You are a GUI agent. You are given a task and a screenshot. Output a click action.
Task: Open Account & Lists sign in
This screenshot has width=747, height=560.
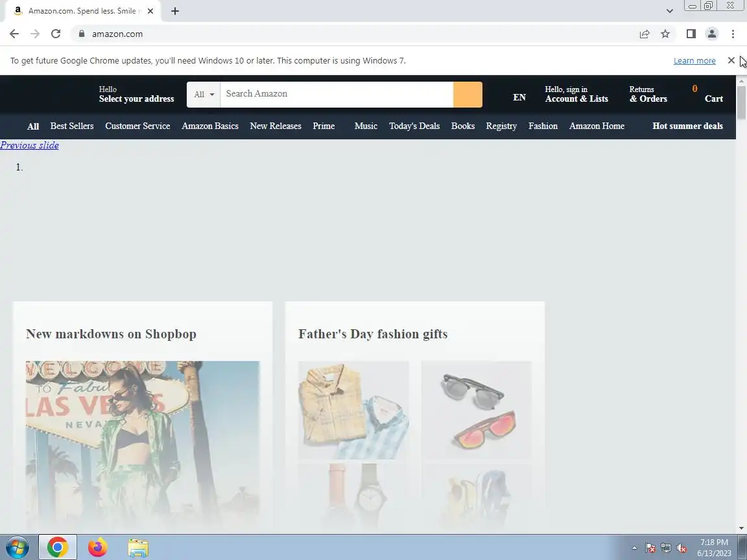[576, 94]
